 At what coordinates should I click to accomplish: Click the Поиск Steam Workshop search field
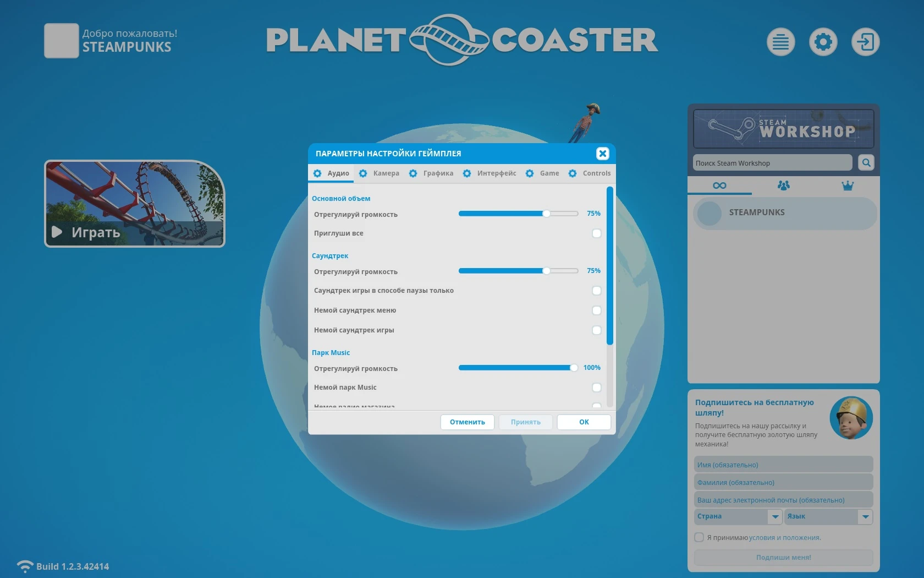[x=772, y=162]
